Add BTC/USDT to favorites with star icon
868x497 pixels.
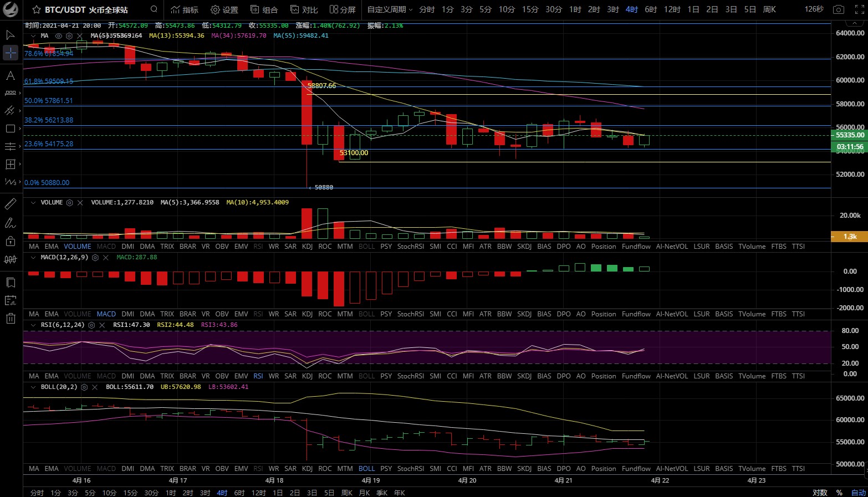[37, 9]
